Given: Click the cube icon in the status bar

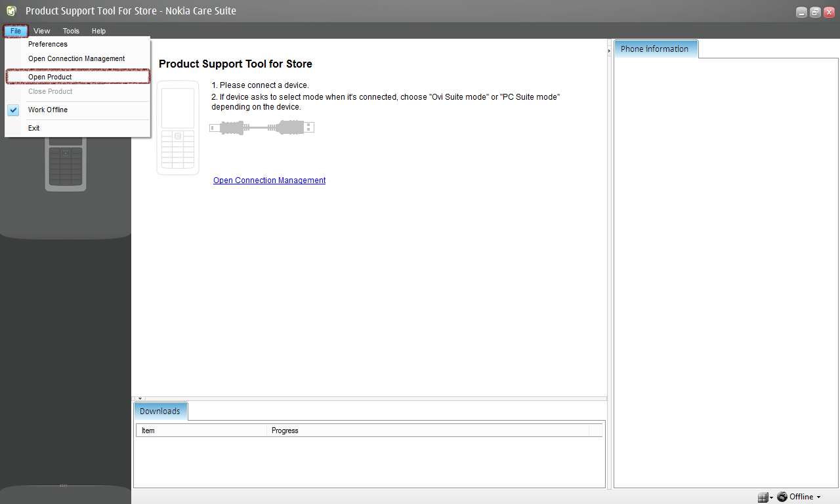Looking at the screenshot, I should click(x=763, y=497).
